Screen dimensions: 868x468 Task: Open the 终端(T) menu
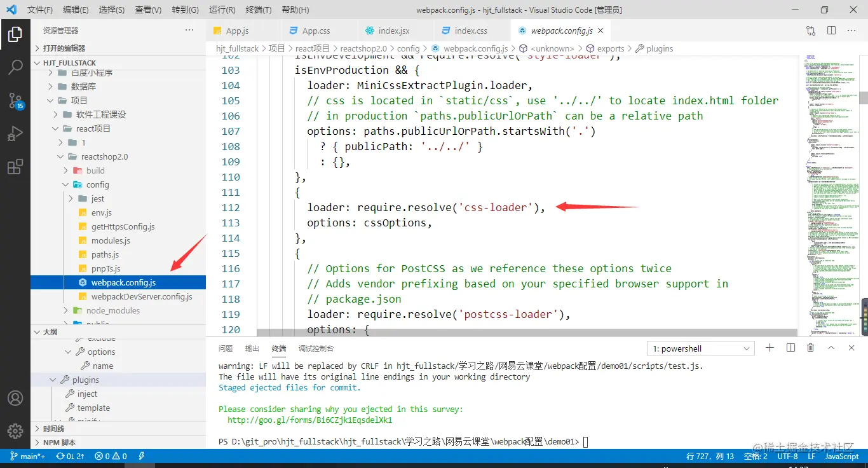click(x=258, y=10)
